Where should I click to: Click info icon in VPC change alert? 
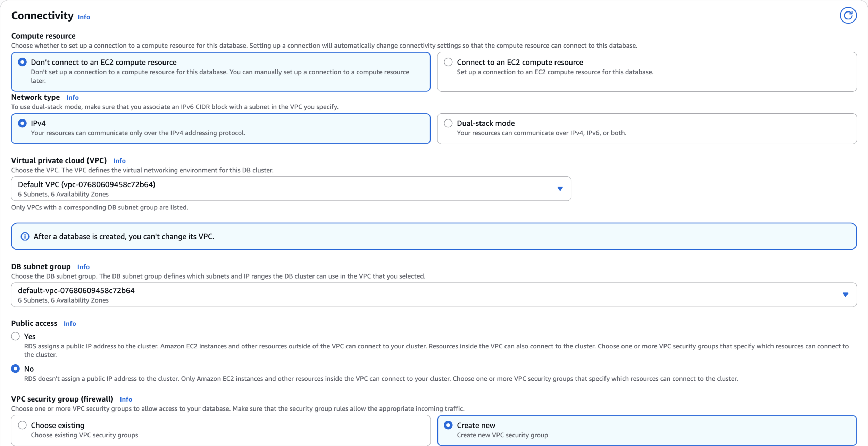coord(25,237)
